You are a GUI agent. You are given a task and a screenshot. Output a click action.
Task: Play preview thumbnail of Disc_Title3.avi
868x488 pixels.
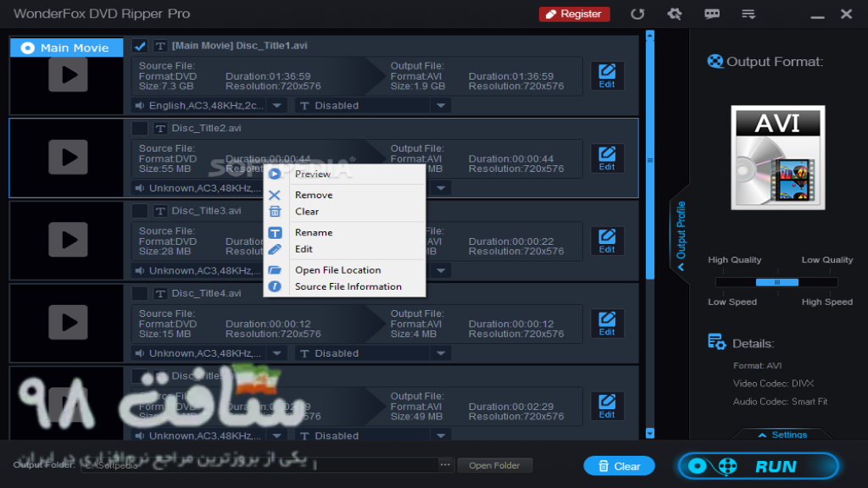pos(68,240)
